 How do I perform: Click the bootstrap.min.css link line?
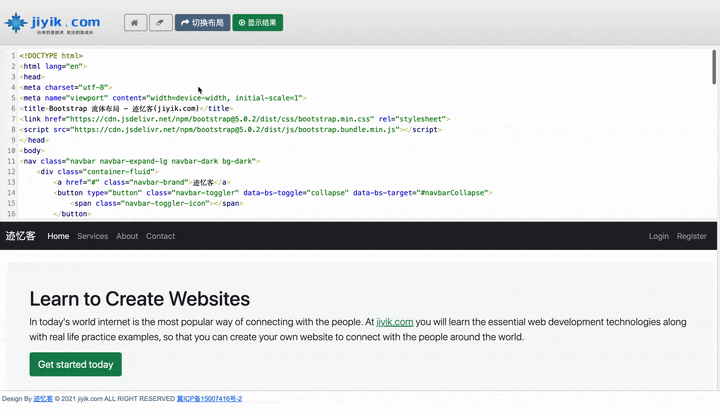point(235,119)
